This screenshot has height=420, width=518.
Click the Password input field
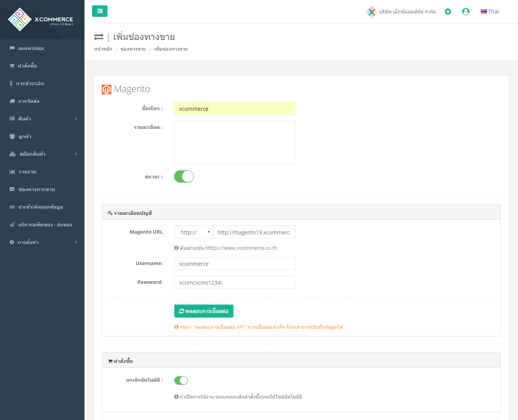coord(235,282)
